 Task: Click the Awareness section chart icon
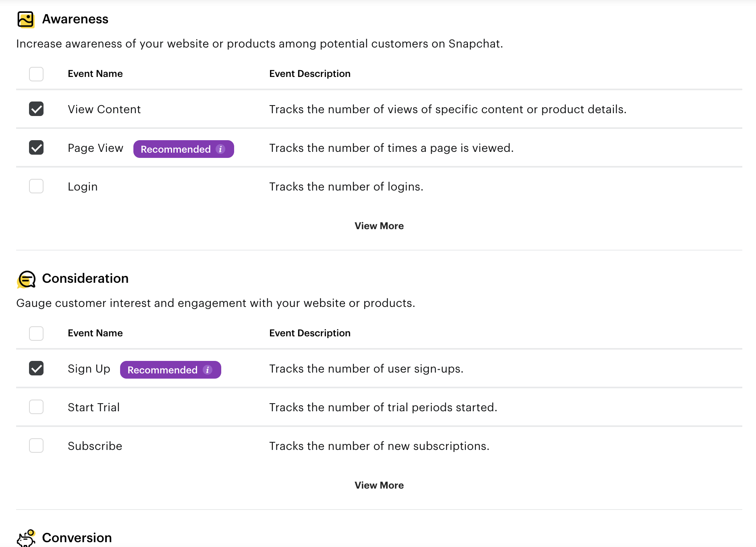(x=26, y=19)
